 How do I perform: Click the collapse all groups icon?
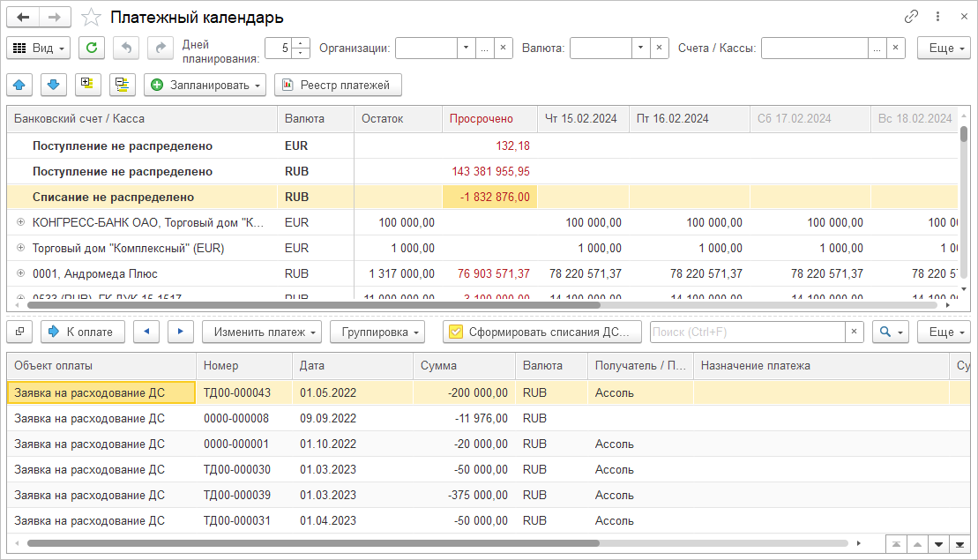click(x=122, y=85)
